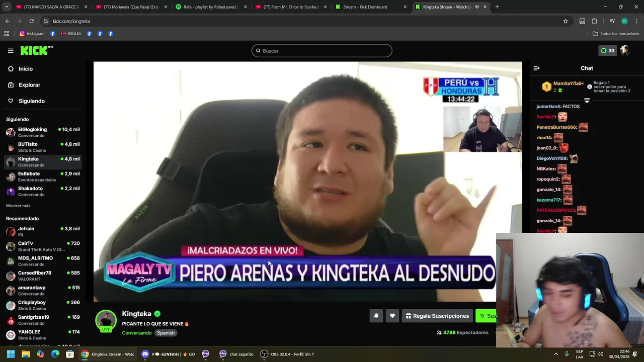Image resolution: width=644 pixels, height=362 pixels.
Task: Toggle stream notifications bell button
Action: [x=376, y=316]
